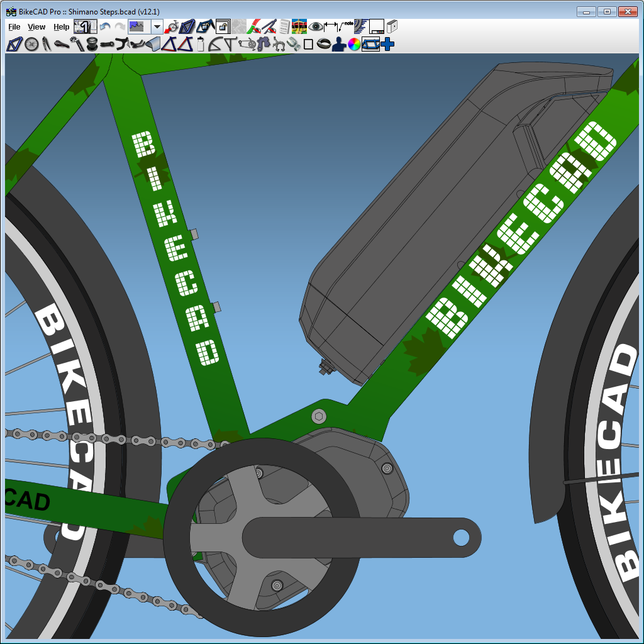The width and height of the screenshot is (644, 644).
Task: Open the File menu
Action: click(x=14, y=27)
